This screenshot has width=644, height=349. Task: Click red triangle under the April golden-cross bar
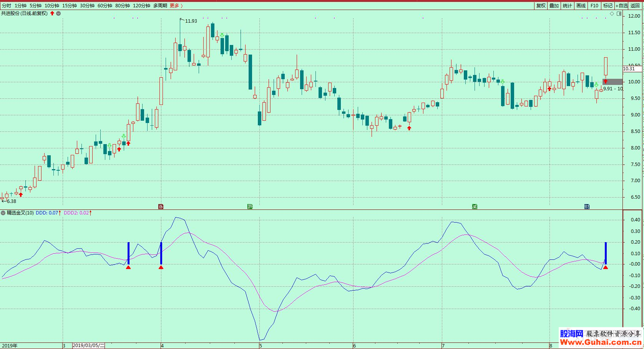161,267
